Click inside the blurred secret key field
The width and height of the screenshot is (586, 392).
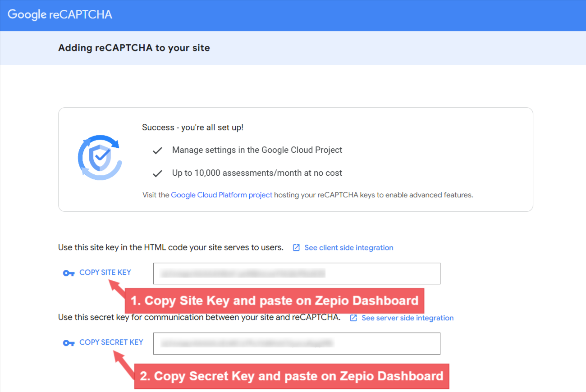[297, 343]
